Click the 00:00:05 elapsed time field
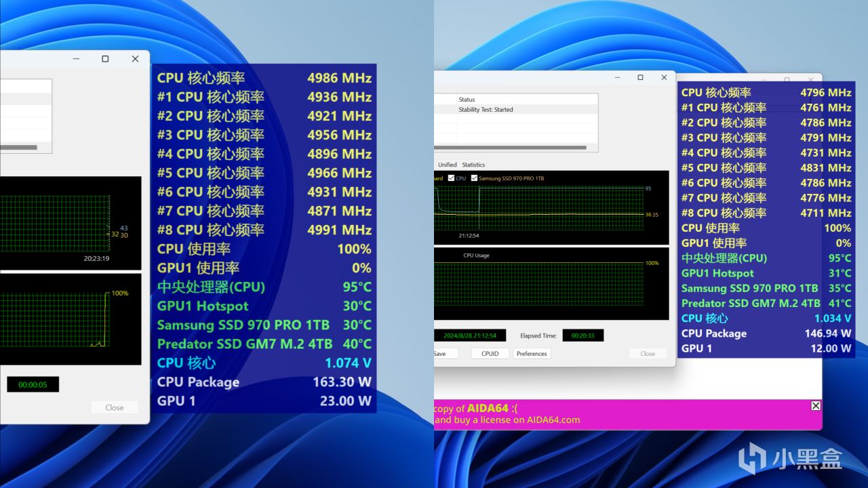868x488 pixels. [x=33, y=384]
